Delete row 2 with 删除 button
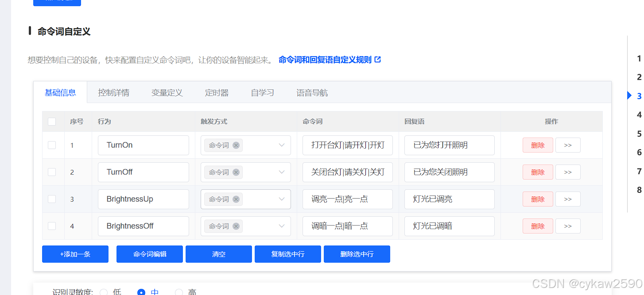 coord(538,172)
